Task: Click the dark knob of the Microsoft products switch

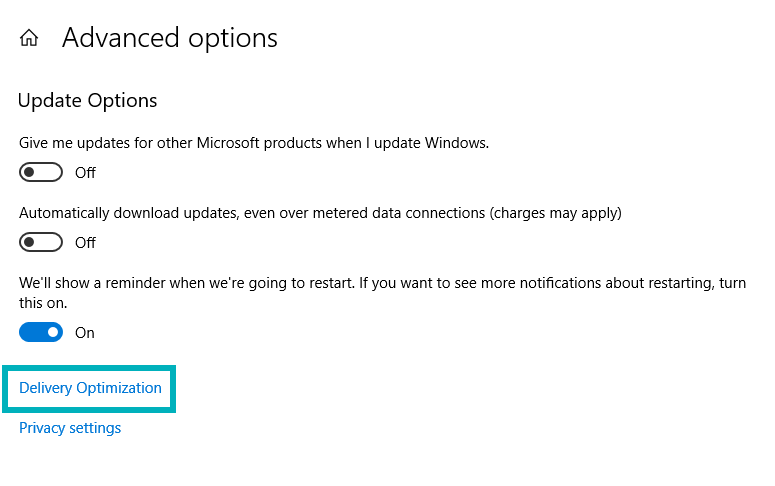Action: 30,172
